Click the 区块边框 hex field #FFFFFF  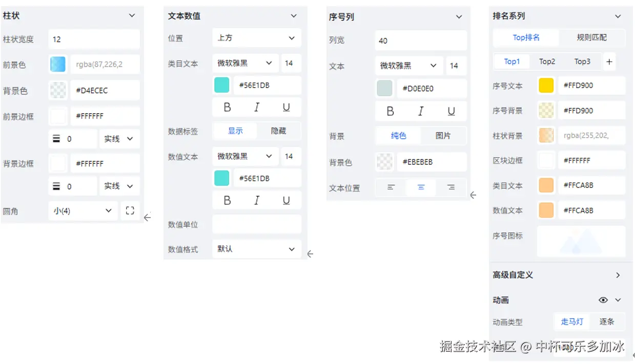coord(591,160)
